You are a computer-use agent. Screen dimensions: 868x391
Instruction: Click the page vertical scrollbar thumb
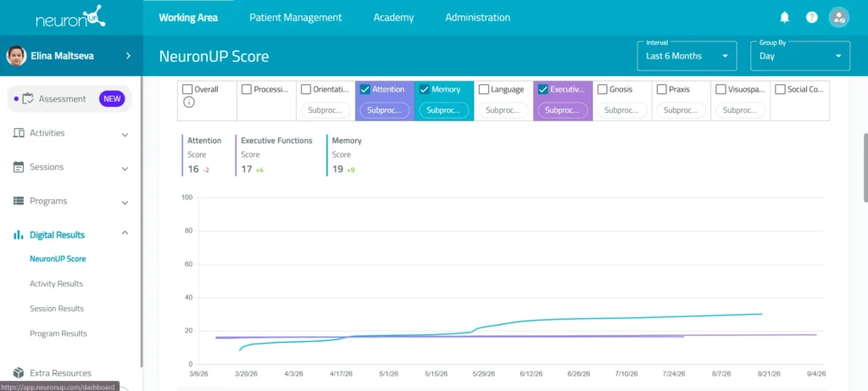(865, 167)
